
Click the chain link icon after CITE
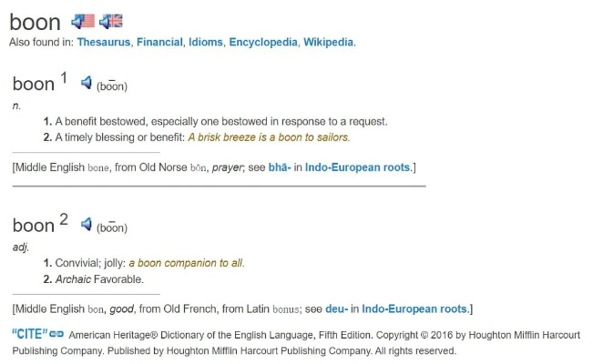pos(57,335)
